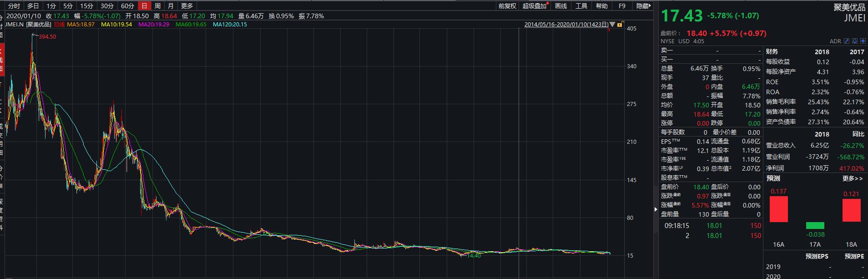This screenshot has height=279, width=868.
Task: Click the pencil note icon beside ADR
Action: tap(847, 41)
